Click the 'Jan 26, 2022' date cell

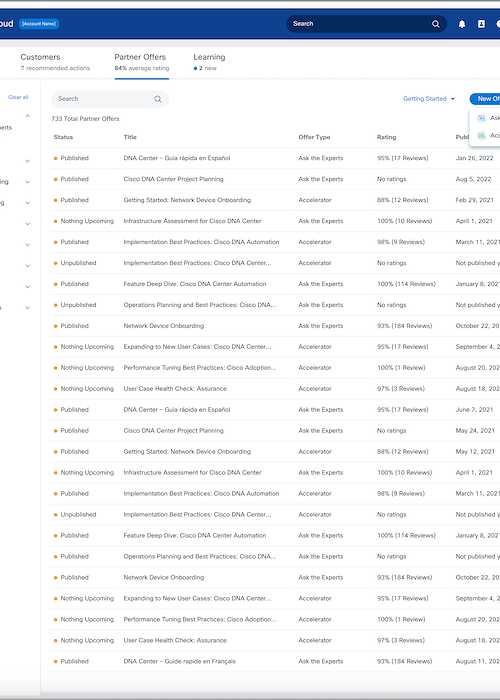pos(474,158)
